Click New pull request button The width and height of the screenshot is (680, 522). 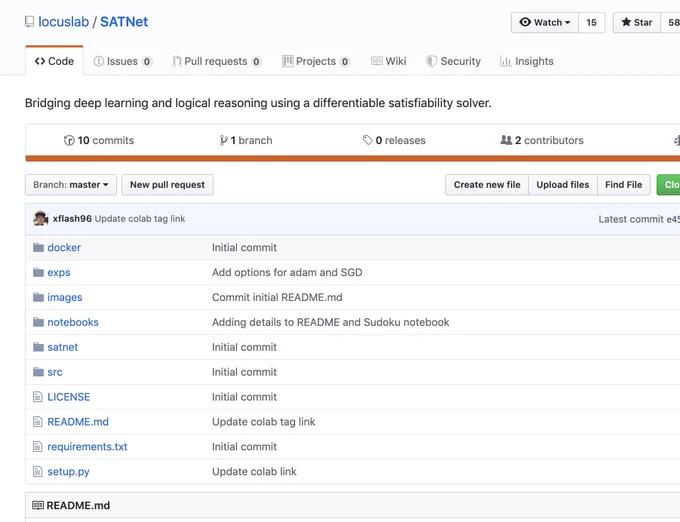(x=167, y=185)
